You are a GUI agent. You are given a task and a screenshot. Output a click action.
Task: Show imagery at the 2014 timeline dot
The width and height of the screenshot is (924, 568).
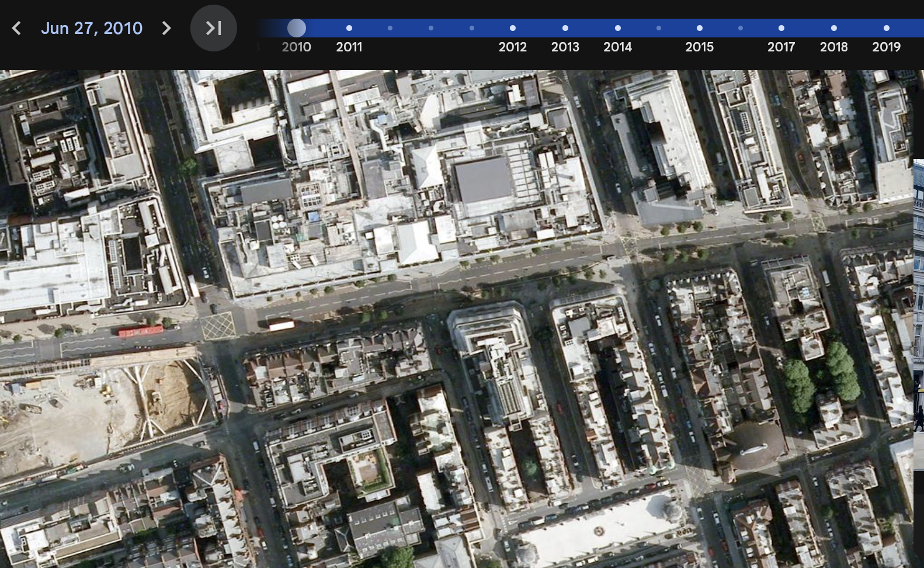618,28
